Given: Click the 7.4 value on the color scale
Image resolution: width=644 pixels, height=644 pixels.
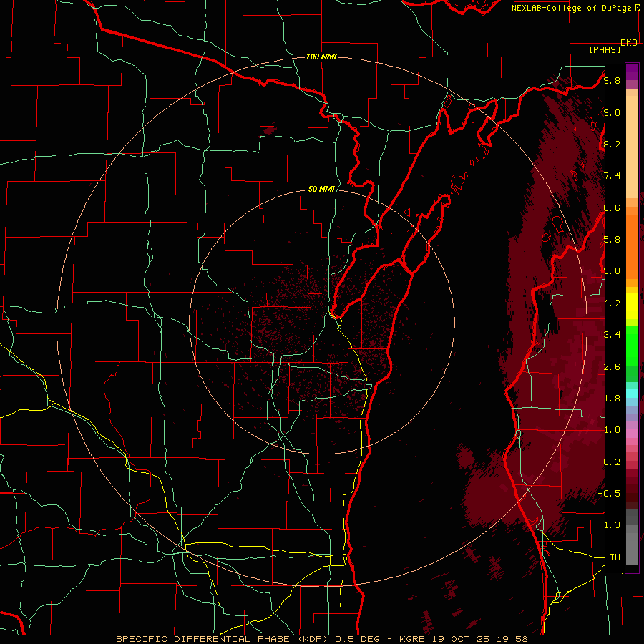Looking at the screenshot, I should [x=612, y=176].
